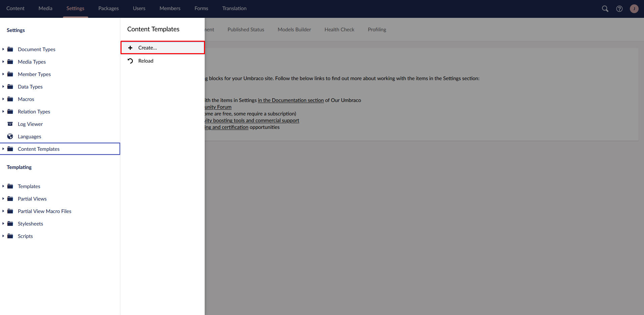Go to the Packages section
Screen dimensions: 644x315
click(108, 8)
